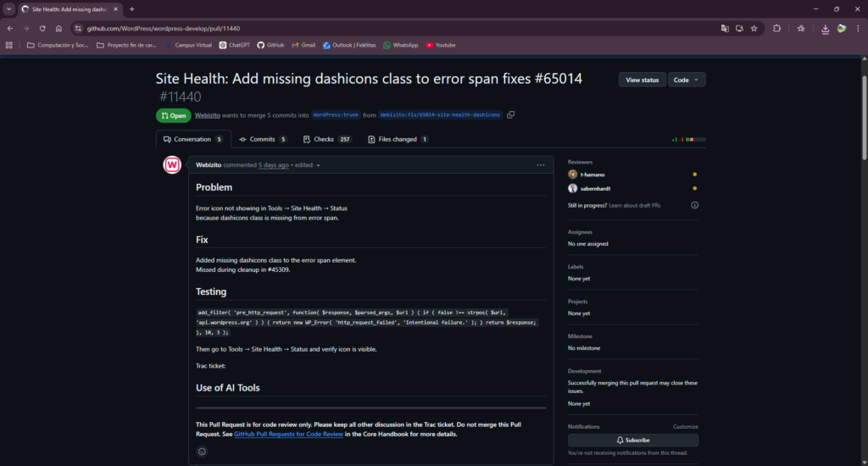Click the browser back arrow

pos(10,28)
